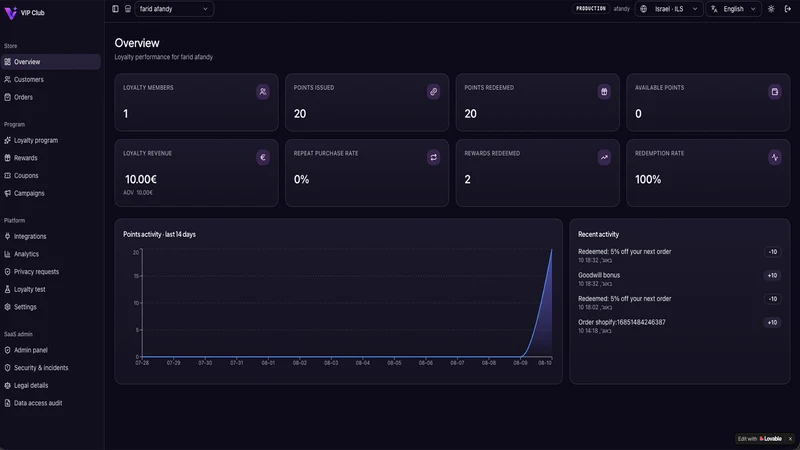Click the PRODUCTION environment badge
The width and height of the screenshot is (800, 450).
pos(591,9)
